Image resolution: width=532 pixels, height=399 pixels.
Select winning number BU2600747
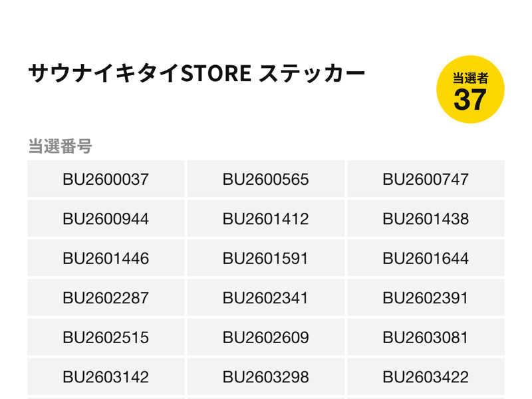tap(426, 180)
